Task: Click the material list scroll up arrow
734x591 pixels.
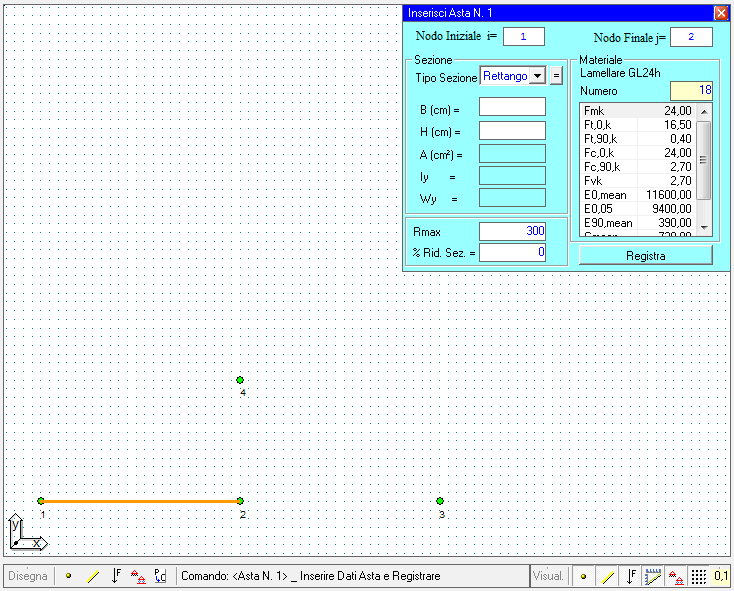Action: [704, 111]
